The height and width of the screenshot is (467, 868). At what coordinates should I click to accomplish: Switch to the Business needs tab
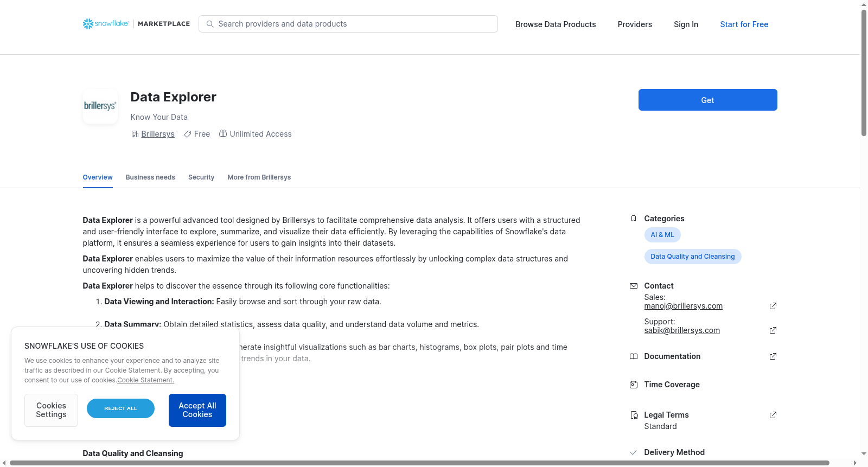coord(150,177)
